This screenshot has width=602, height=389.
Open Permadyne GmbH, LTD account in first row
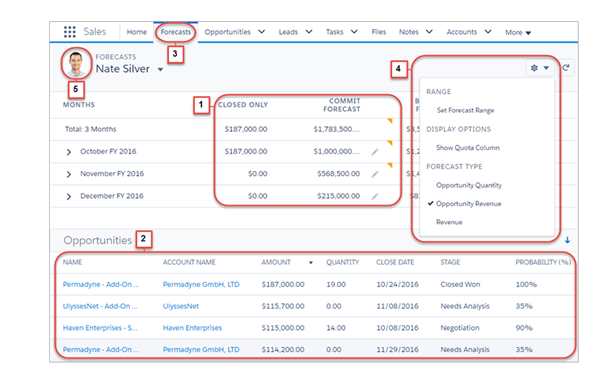coord(201,285)
